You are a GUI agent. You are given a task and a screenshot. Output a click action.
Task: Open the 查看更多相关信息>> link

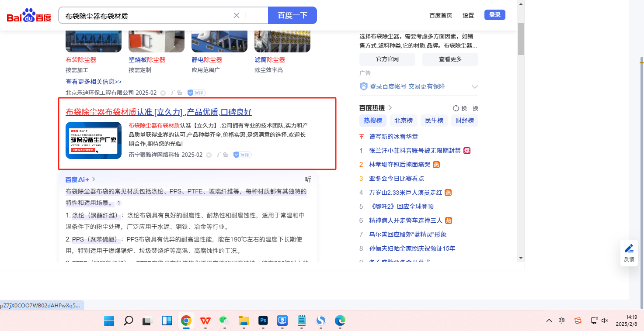click(x=94, y=82)
